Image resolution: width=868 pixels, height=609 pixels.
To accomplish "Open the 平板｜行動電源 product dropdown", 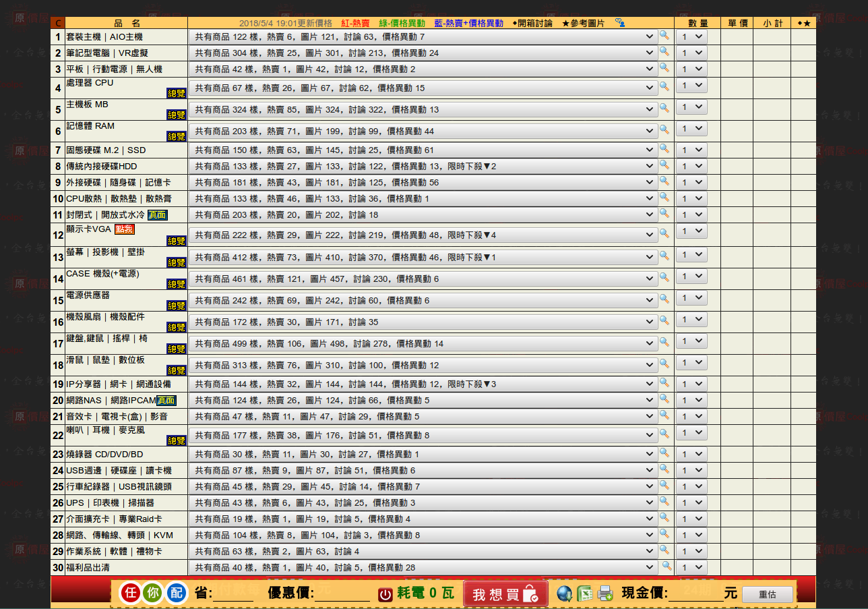I will (x=423, y=69).
